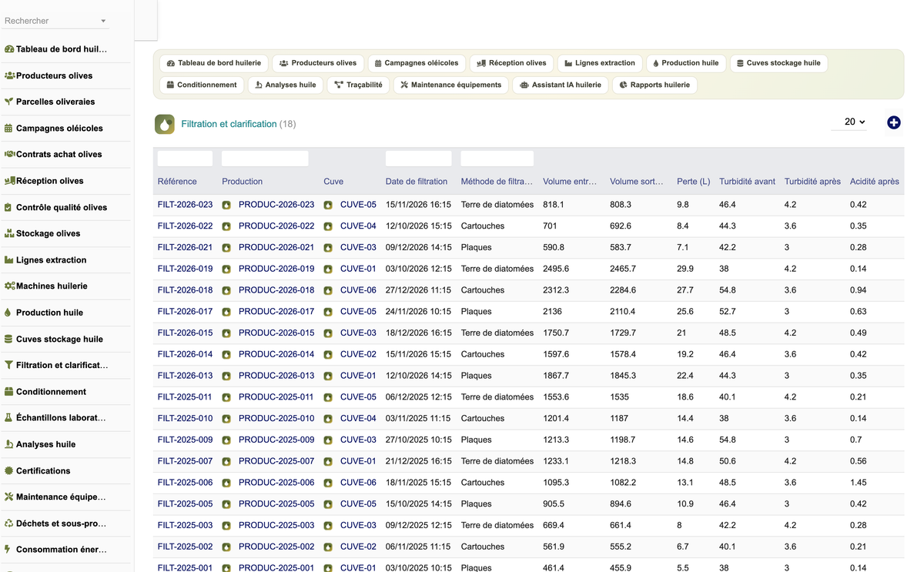Click volume value 2495.6
Screen dimensions: 924x572
coord(556,269)
